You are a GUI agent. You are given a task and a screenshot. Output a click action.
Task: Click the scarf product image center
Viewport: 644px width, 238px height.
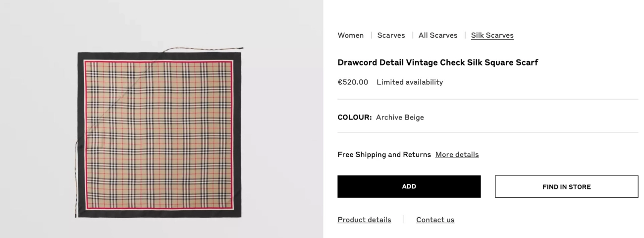coord(159,134)
